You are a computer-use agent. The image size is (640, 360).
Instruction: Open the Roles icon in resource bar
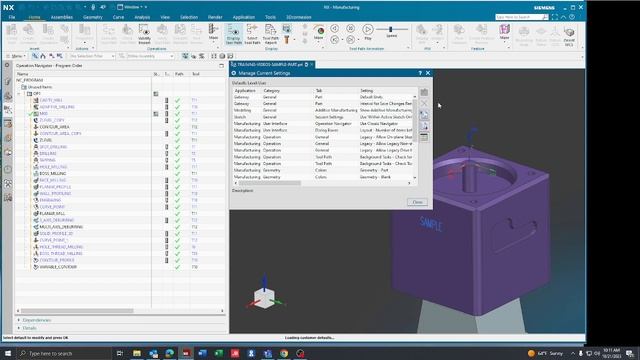click(x=8, y=184)
